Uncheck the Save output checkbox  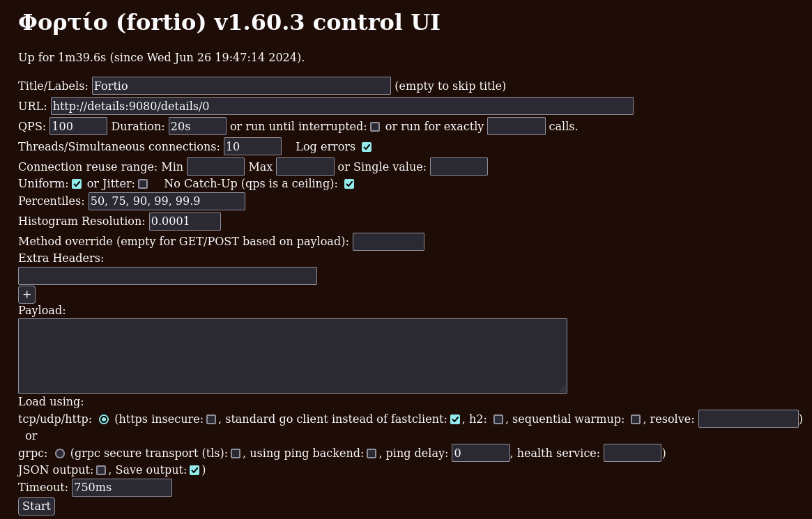point(194,470)
